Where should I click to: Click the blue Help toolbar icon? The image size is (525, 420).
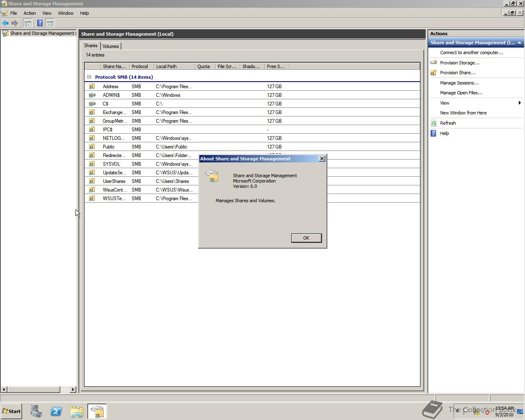pyautogui.click(x=40, y=23)
